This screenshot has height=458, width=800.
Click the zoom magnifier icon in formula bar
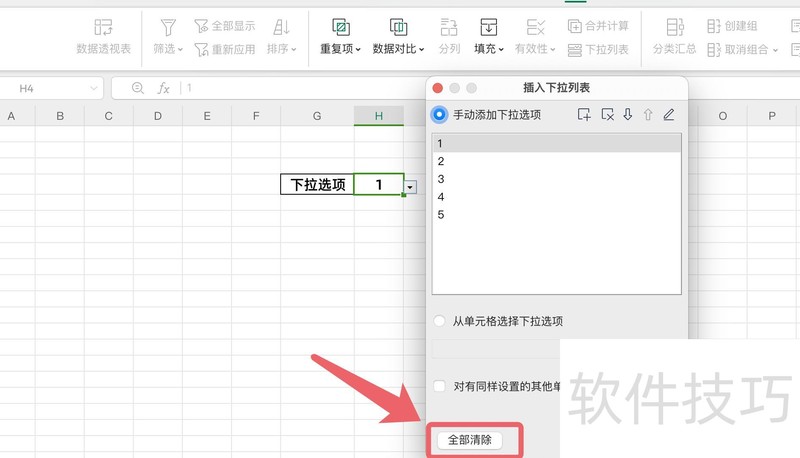(x=137, y=88)
